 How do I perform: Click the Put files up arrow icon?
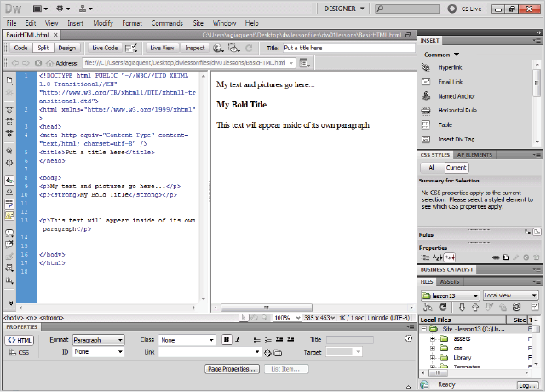475,308
